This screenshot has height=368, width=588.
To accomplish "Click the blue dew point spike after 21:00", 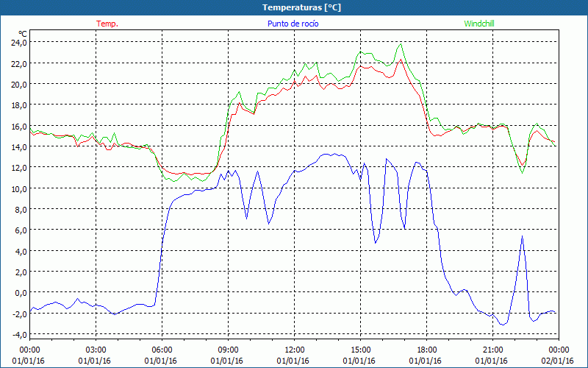I will pyautogui.click(x=522, y=237).
